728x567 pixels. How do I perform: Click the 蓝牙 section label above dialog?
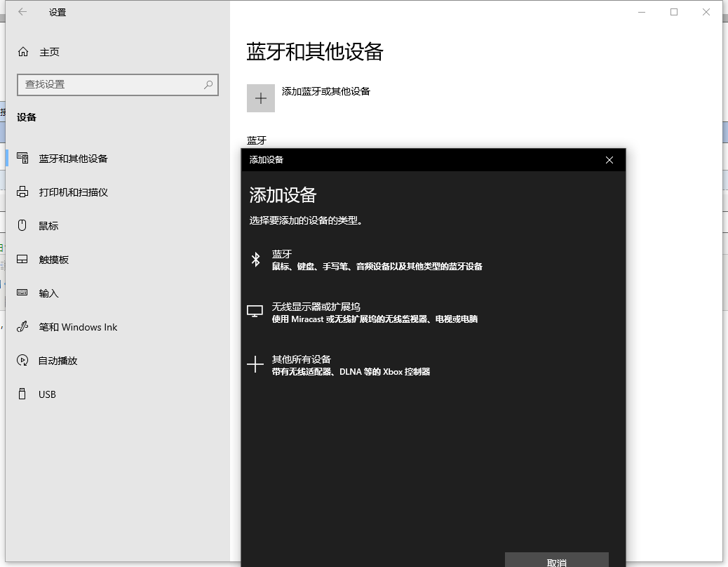tap(257, 140)
